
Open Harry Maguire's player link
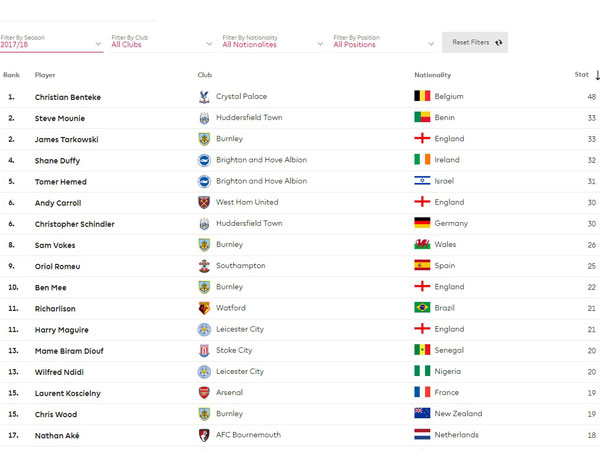62,330
